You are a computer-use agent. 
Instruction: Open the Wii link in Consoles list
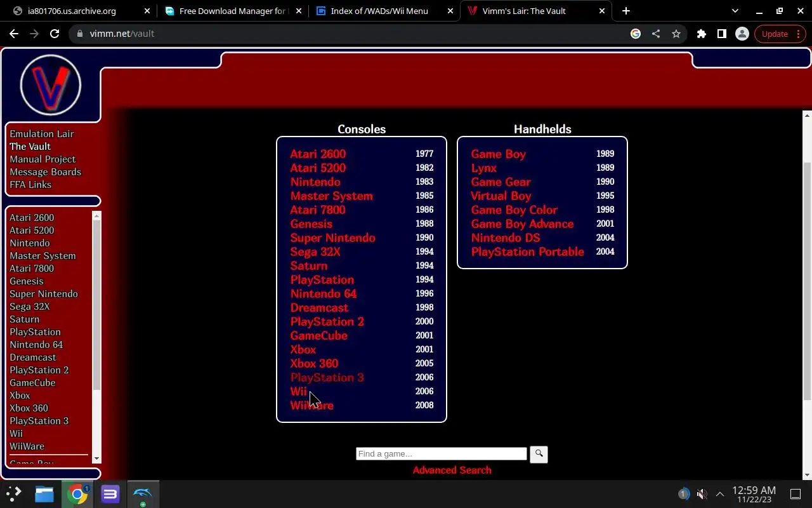point(299,391)
